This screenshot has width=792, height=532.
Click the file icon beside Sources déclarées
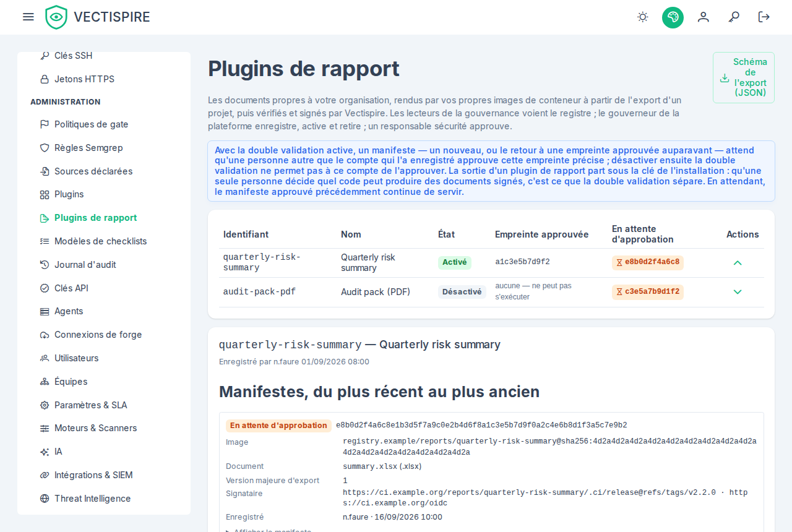click(x=45, y=171)
